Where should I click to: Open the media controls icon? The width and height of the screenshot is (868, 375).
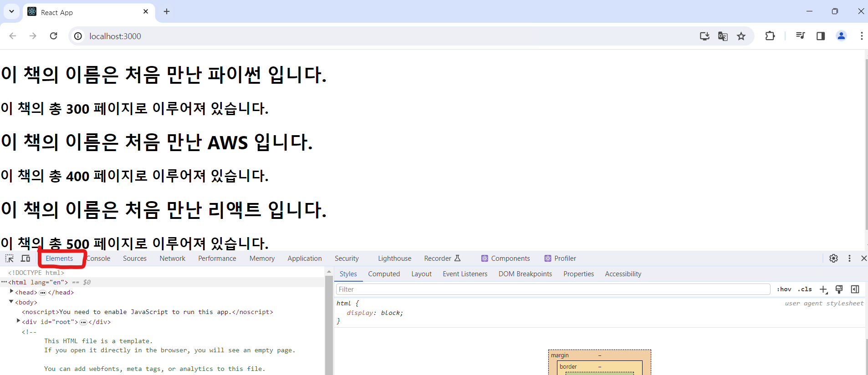800,36
